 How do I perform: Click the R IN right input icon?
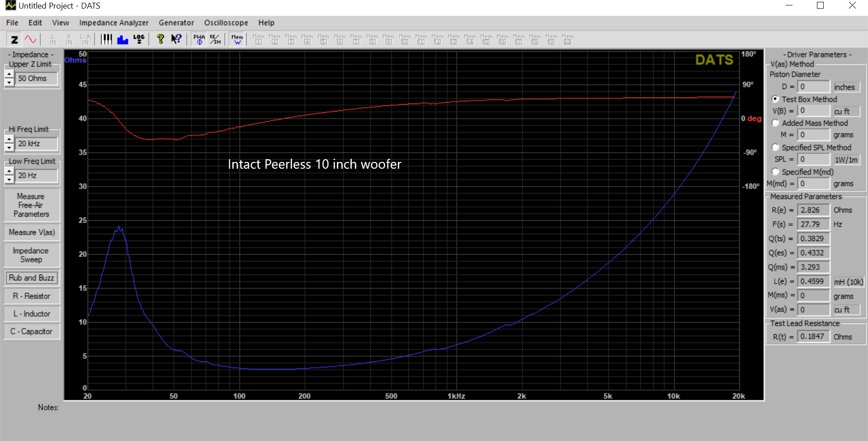tap(69, 39)
